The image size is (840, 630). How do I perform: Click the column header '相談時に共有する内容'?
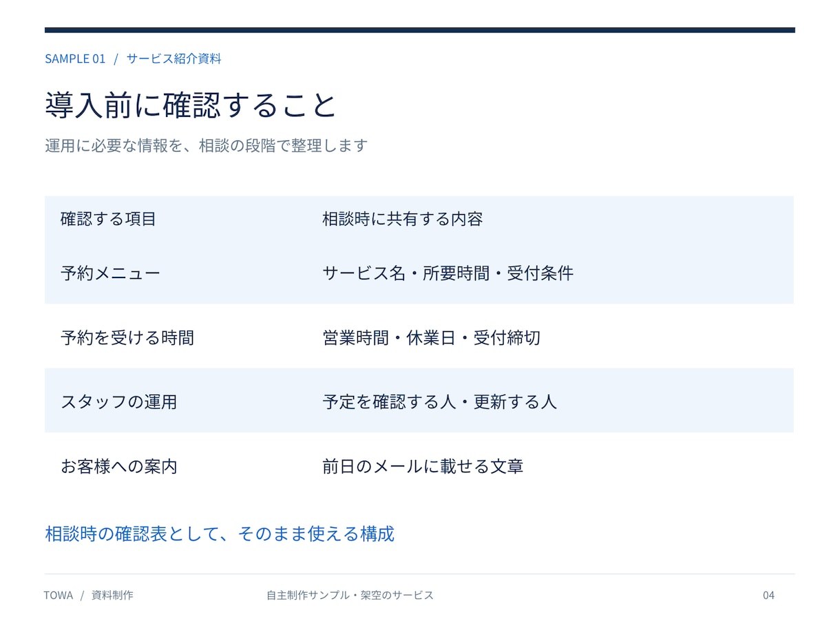(403, 219)
